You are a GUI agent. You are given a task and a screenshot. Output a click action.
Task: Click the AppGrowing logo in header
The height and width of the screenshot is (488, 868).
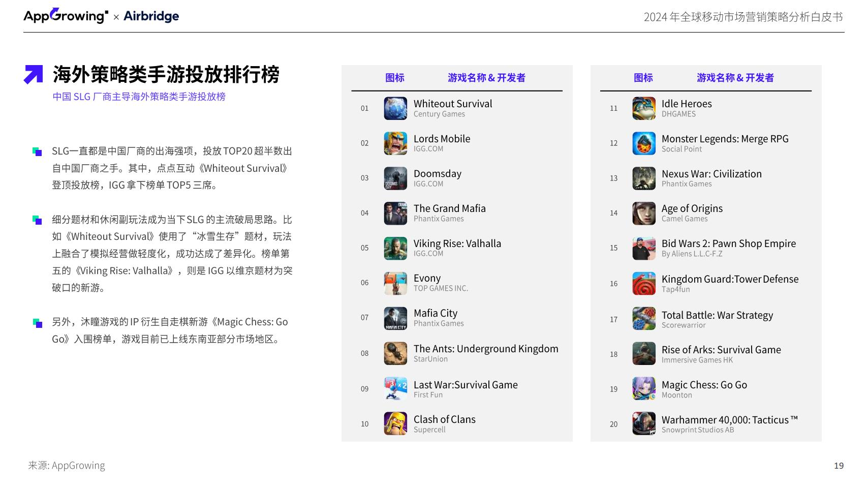[66, 16]
